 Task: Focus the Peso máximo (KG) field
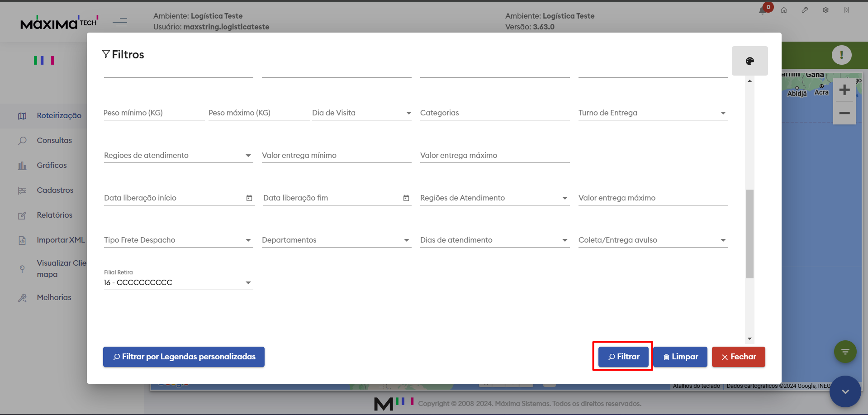pyautogui.click(x=259, y=113)
